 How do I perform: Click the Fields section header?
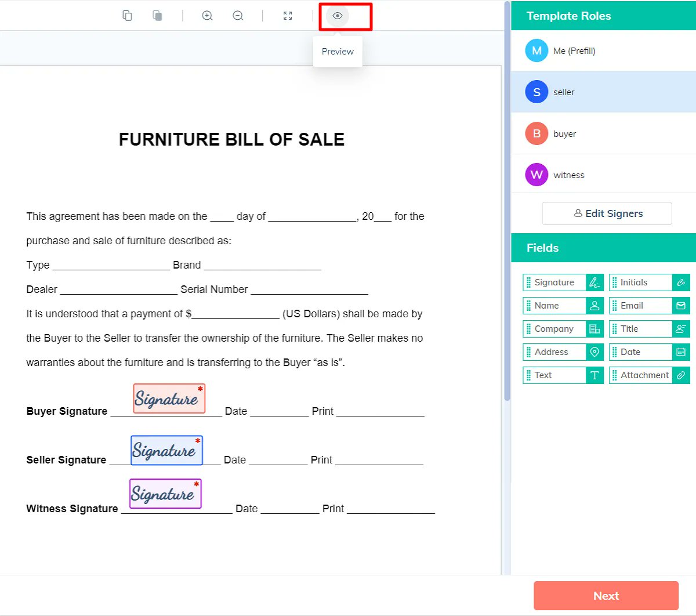(x=603, y=248)
